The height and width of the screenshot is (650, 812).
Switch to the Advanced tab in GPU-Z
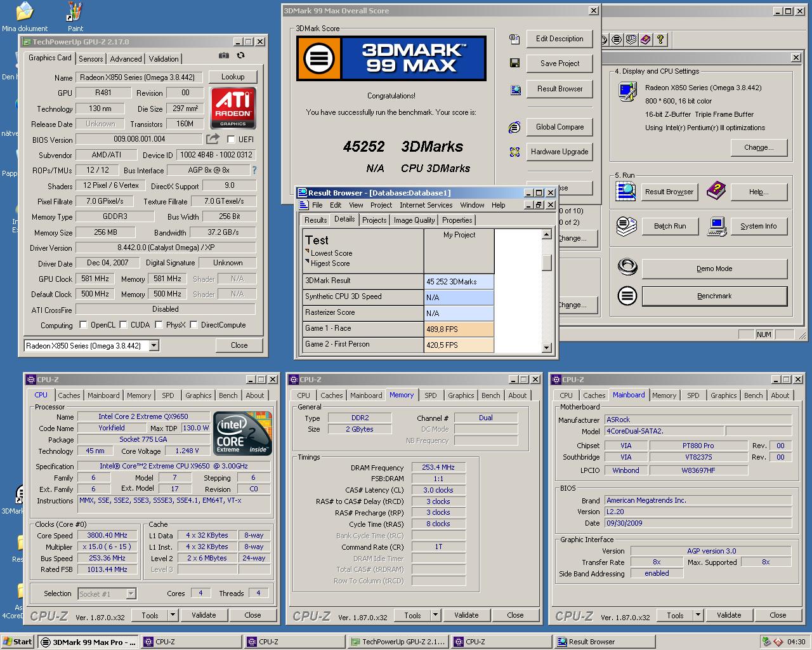[x=126, y=59]
